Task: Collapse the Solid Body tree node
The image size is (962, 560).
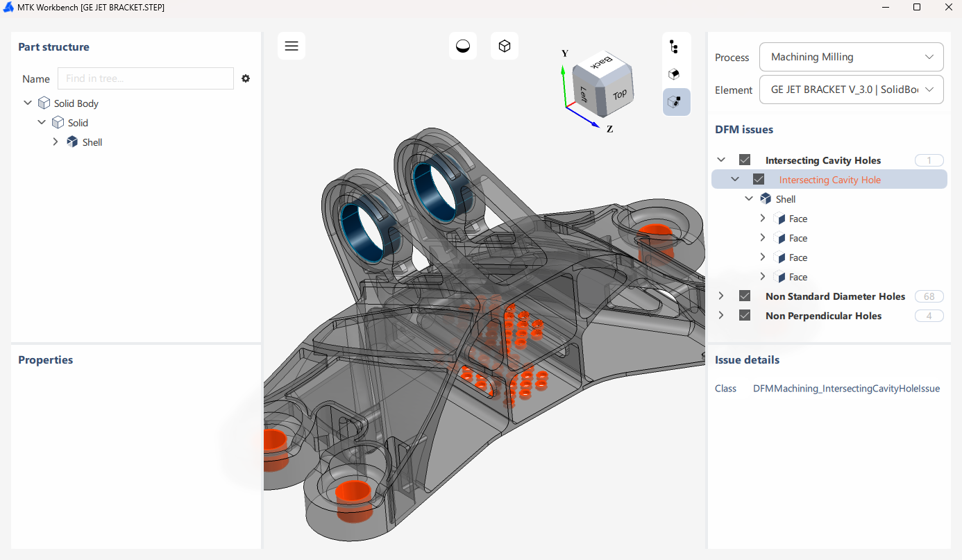Action: click(x=27, y=103)
